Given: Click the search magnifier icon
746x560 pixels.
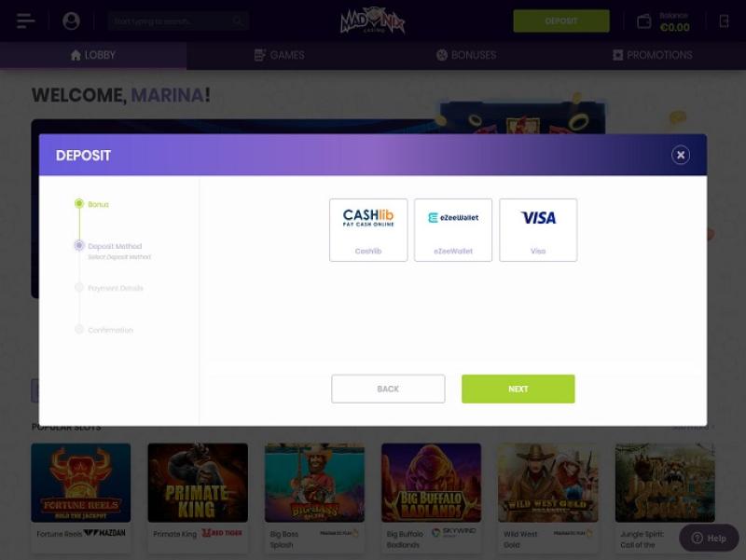Looking at the screenshot, I should pyautogui.click(x=238, y=20).
